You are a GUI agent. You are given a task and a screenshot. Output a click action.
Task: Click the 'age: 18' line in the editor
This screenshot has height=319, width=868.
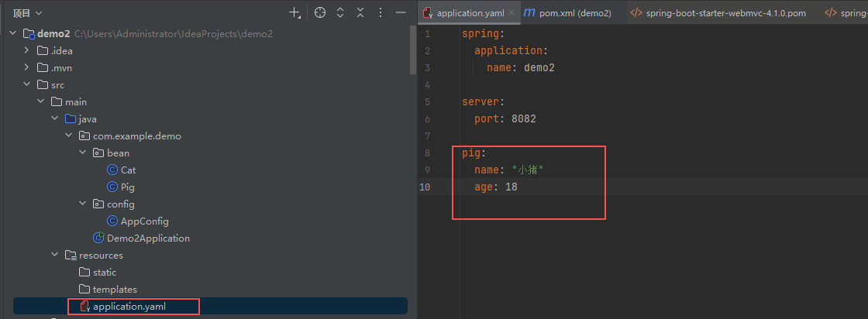pos(496,187)
